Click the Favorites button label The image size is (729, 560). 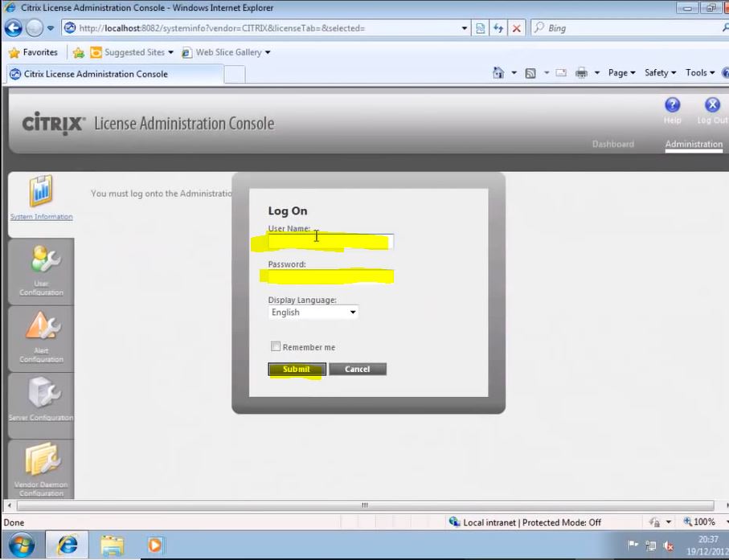(40, 52)
